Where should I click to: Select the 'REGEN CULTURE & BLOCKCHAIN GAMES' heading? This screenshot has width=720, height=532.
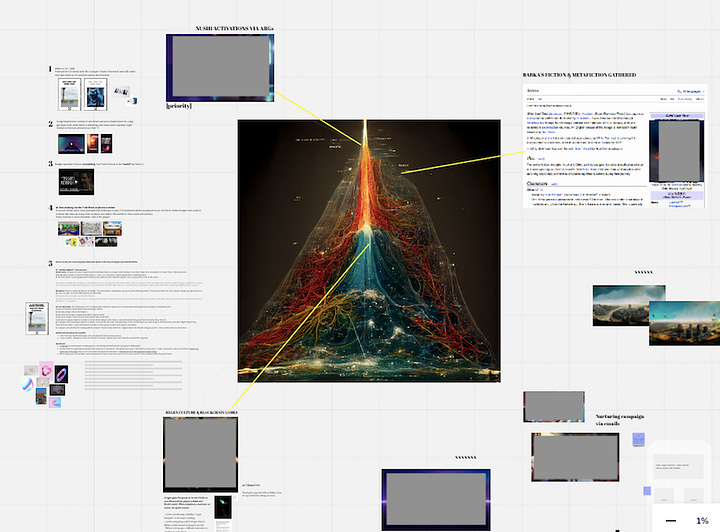202,413
